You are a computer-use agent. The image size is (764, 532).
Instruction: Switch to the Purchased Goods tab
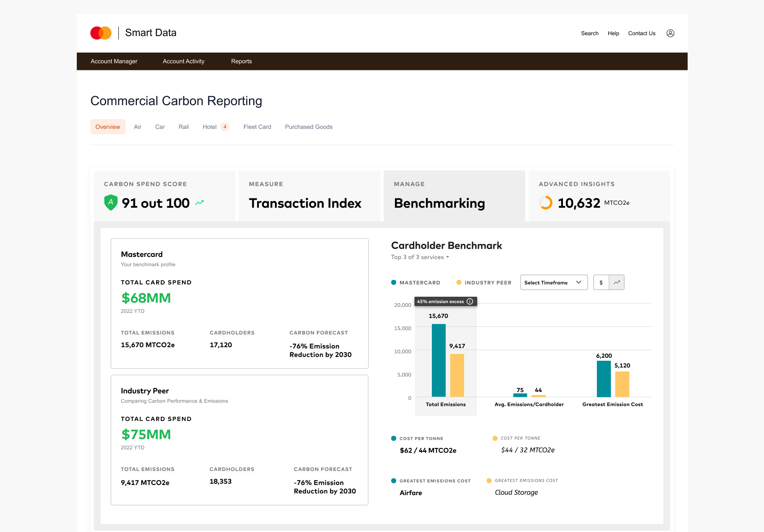pos(309,127)
